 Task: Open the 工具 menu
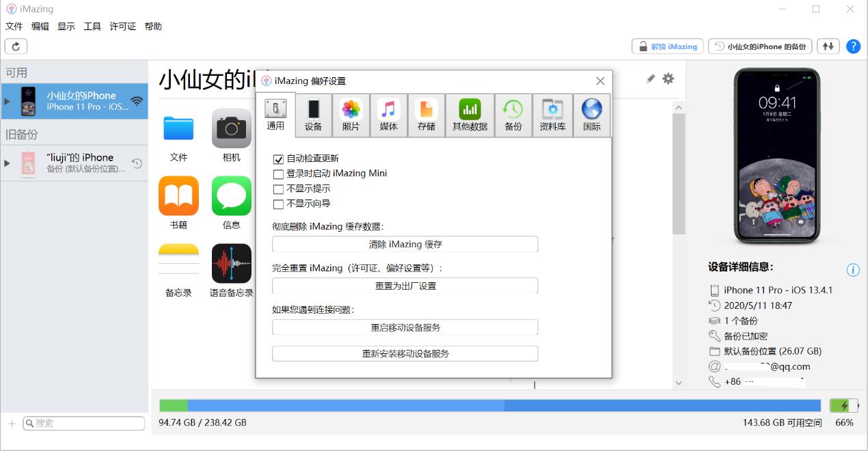[92, 26]
